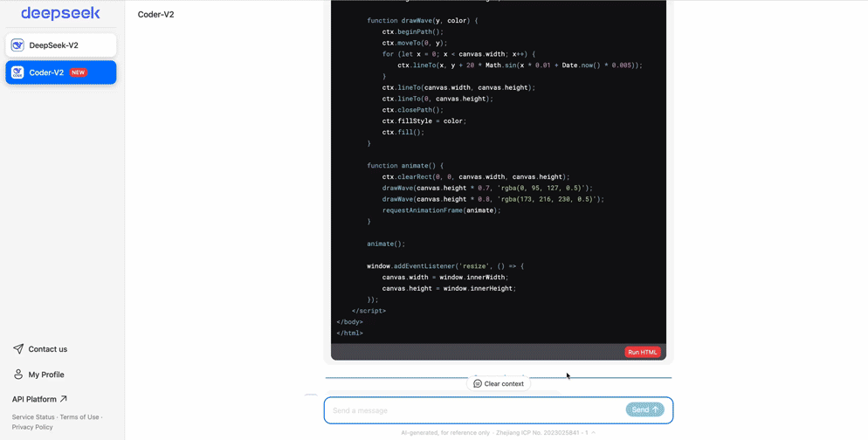The width and height of the screenshot is (868, 440).
Task: Click the paper plane Contact us icon
Action: pos(18,349)
